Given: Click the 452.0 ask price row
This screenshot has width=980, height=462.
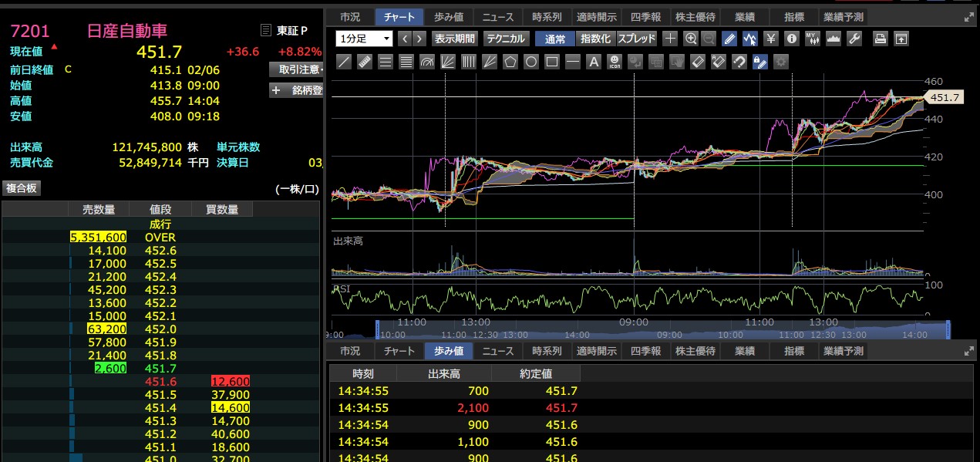Looking at the screenshot, I should coord(160,329).
